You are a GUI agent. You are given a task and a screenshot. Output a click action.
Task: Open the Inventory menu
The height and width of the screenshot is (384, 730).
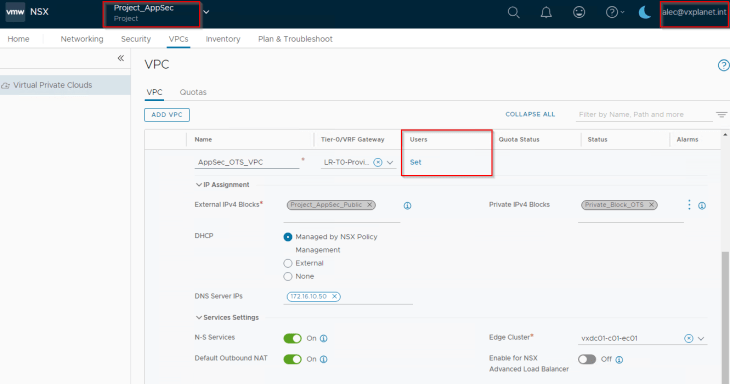click(x=223, y=39)
